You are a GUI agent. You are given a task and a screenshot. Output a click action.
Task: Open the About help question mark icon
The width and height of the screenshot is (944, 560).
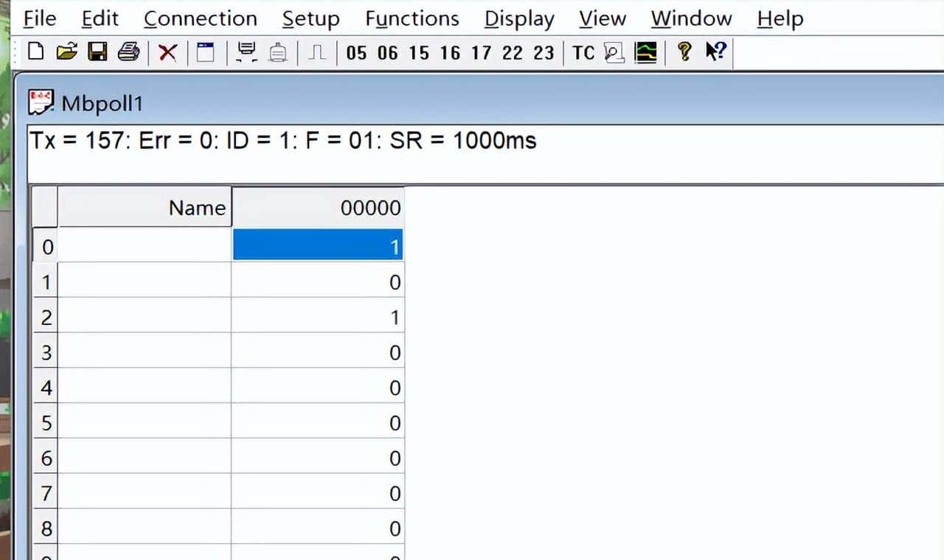(x=682, y=52)
